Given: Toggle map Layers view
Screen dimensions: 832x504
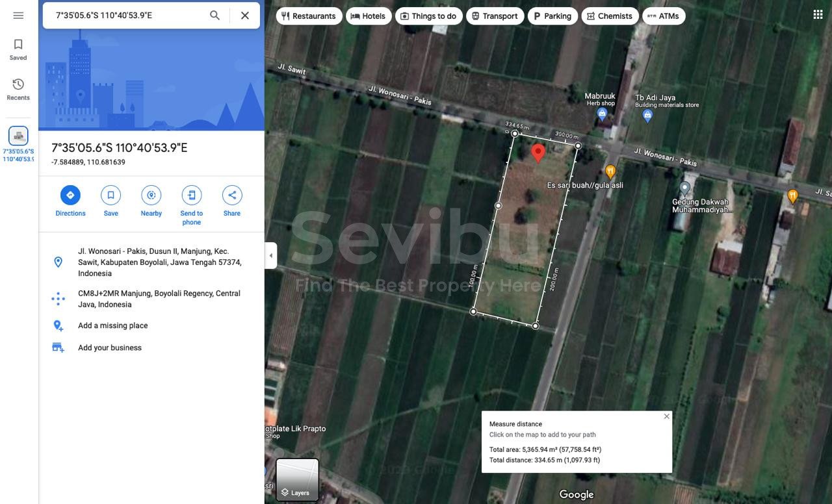Looking at the screenshot, I should tap(297, 480).
